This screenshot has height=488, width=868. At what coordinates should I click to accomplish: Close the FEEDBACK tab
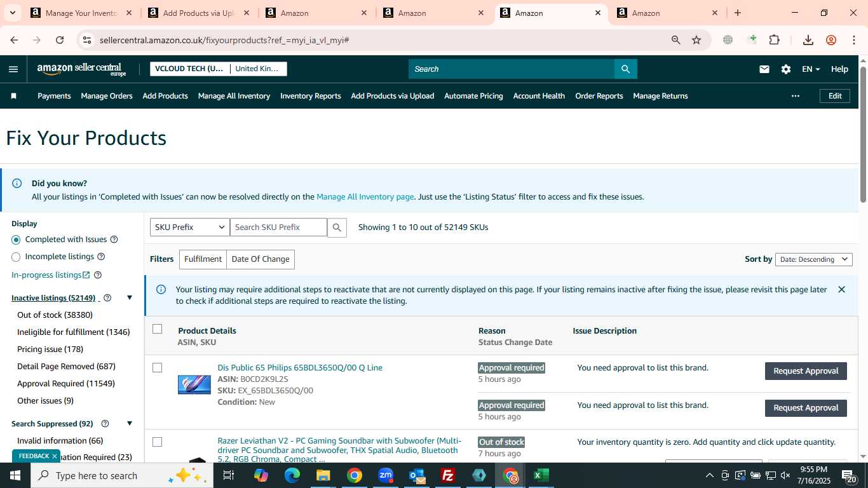(x=55, y=456)
